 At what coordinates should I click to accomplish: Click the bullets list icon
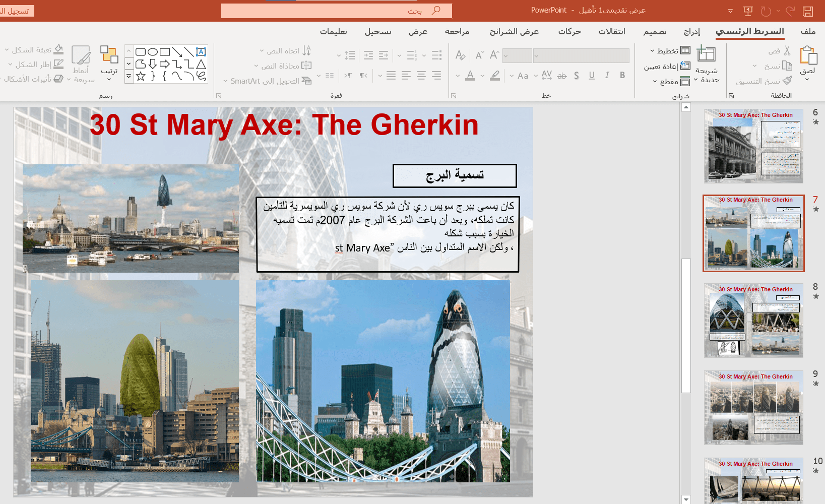click(436, 55)
